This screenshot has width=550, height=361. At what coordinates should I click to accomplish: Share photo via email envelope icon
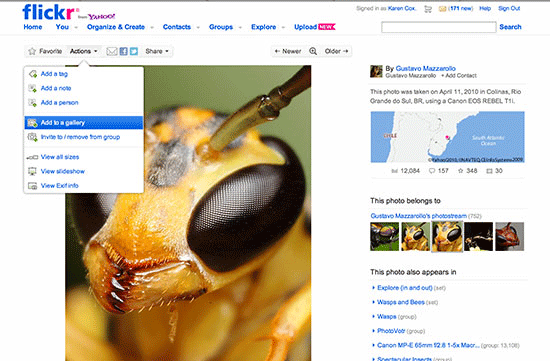click(112, 51)
